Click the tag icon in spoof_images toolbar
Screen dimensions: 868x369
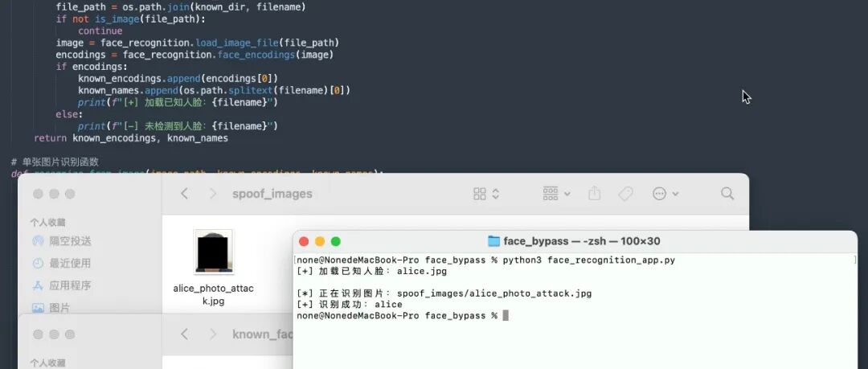(625, 194)
